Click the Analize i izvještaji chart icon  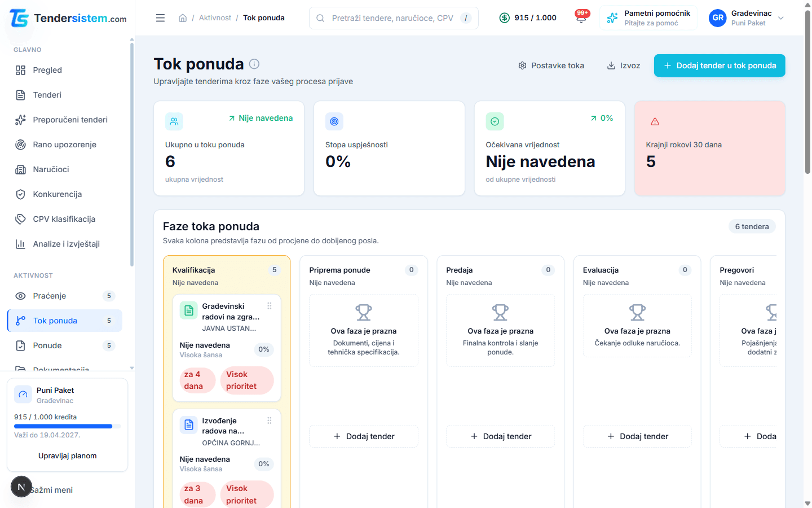[x=20, y=244]
